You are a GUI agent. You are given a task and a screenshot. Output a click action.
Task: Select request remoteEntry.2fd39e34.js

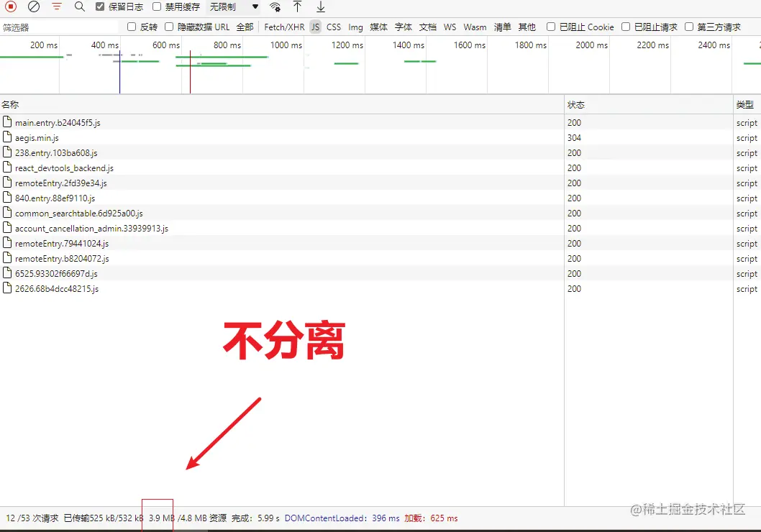pos(380,183)
